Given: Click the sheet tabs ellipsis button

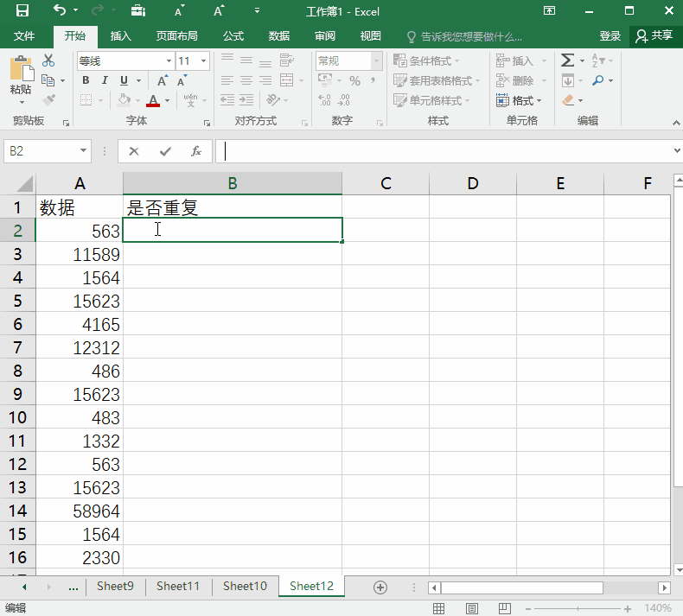Looking at the screenshot, I should point(73,587).
